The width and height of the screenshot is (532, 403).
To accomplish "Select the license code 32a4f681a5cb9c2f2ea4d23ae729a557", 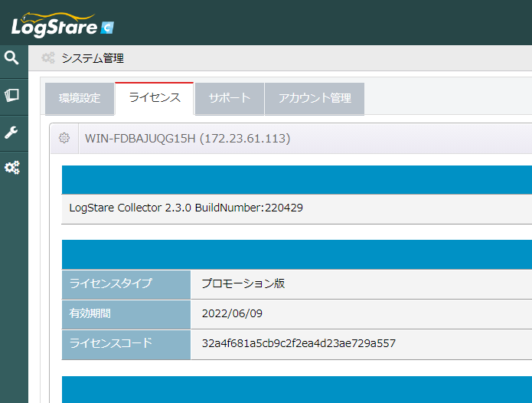I will click(x=299, y=343).
